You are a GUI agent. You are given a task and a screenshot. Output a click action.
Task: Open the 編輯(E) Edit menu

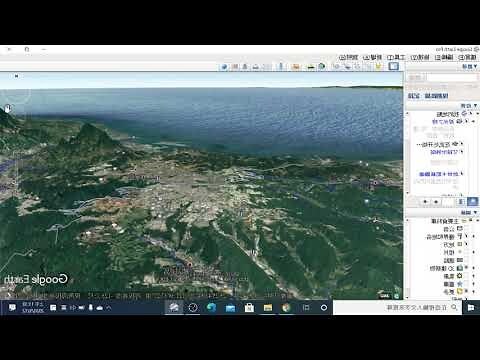tap(444, 57)
